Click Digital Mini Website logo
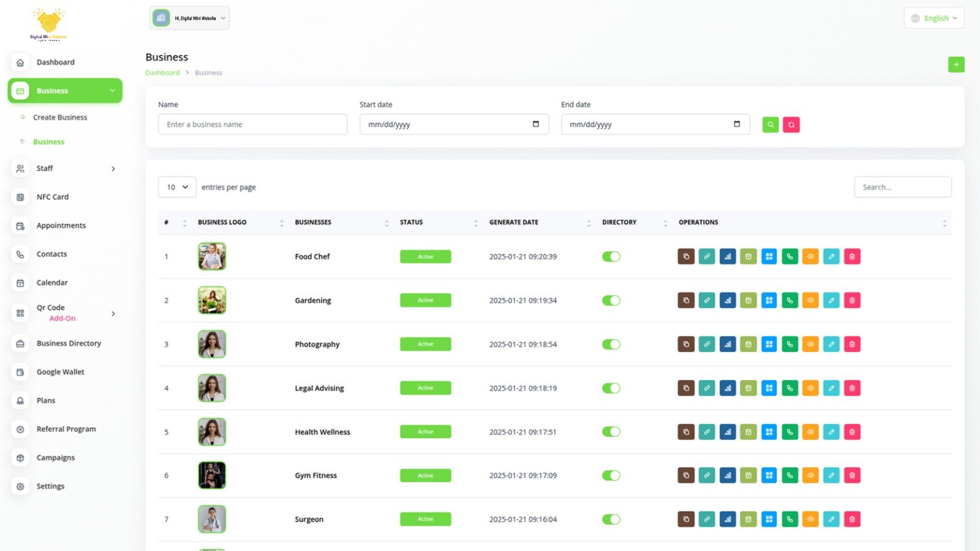 (48, 24)
